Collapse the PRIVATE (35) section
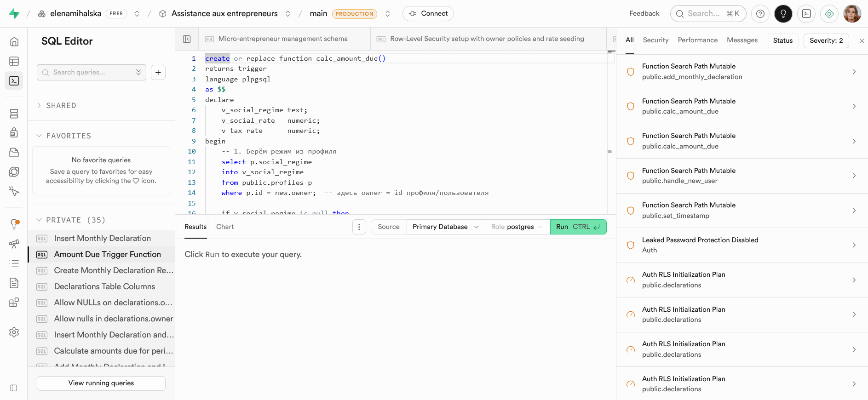The width and height of the screenshot is (868, 400). point(71,220)
